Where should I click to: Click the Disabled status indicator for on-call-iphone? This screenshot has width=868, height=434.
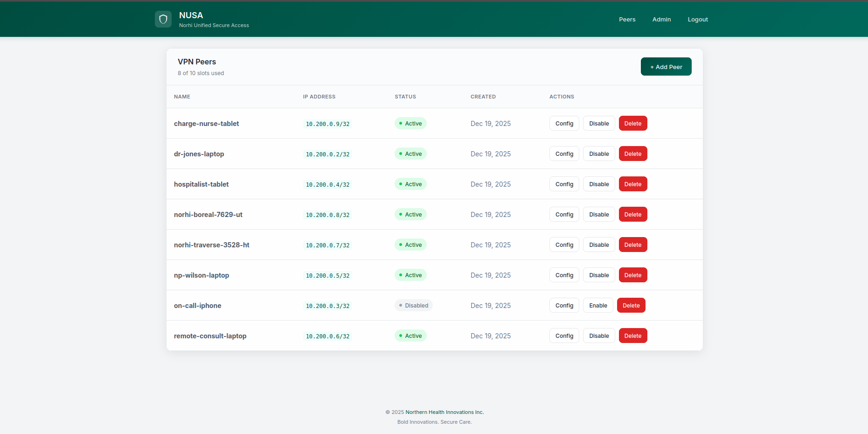413,305
